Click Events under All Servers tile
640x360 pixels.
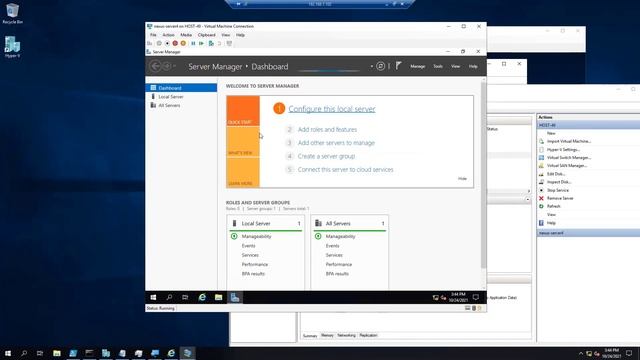(332, 246)
